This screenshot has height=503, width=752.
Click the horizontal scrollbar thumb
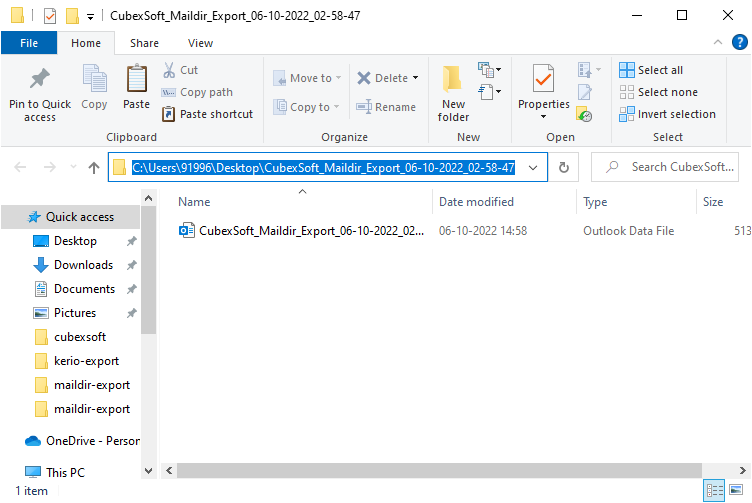pyautogui.click(x=439, y=470)
